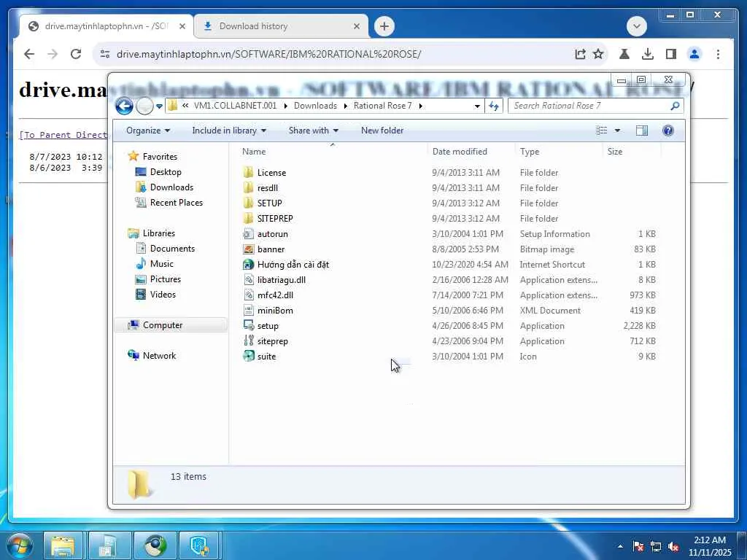Open address bar previous locations dropdown

[x=477, y=106]
